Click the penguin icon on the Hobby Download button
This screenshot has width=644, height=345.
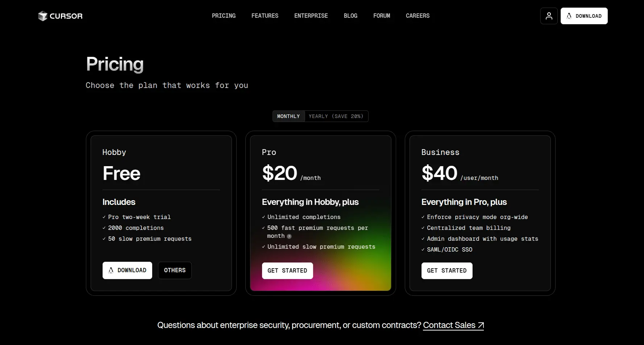click(x=111, y=270)
